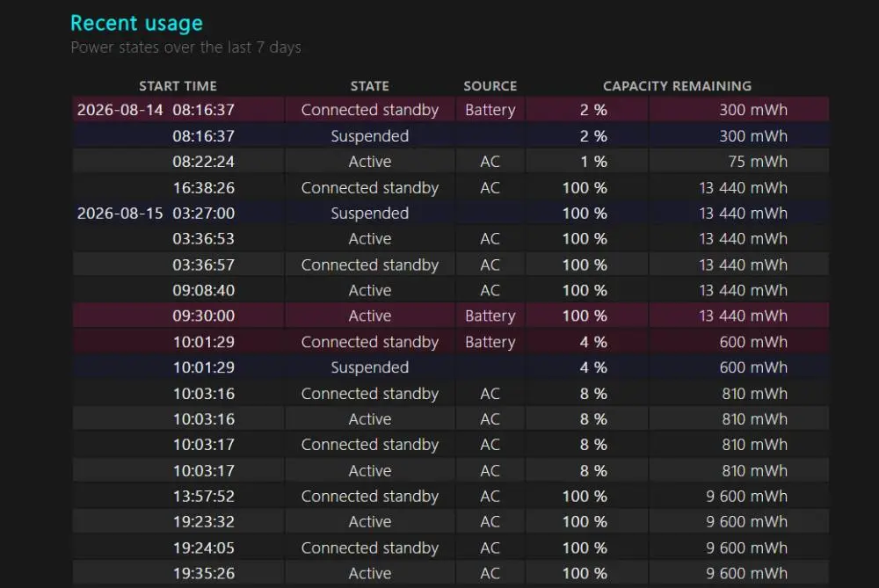The image size is (879, 588).
Task: Click Connected standby in the 13:57:52 row
Action: 369,497
